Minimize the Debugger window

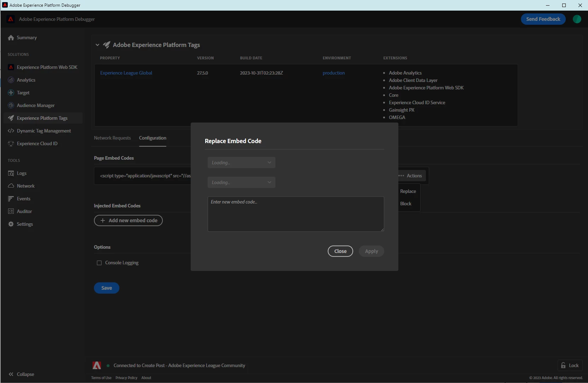(x=548, y=5)
